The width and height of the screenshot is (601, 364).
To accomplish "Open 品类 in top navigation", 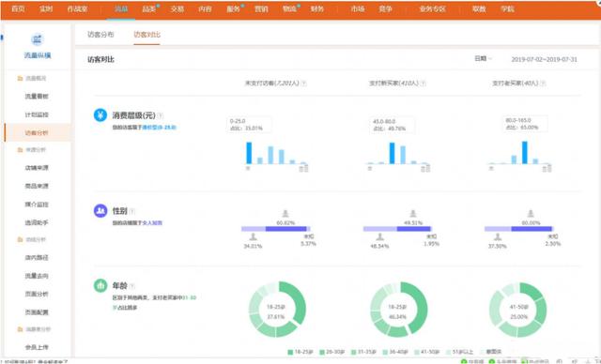I will (x=148, y=8).
